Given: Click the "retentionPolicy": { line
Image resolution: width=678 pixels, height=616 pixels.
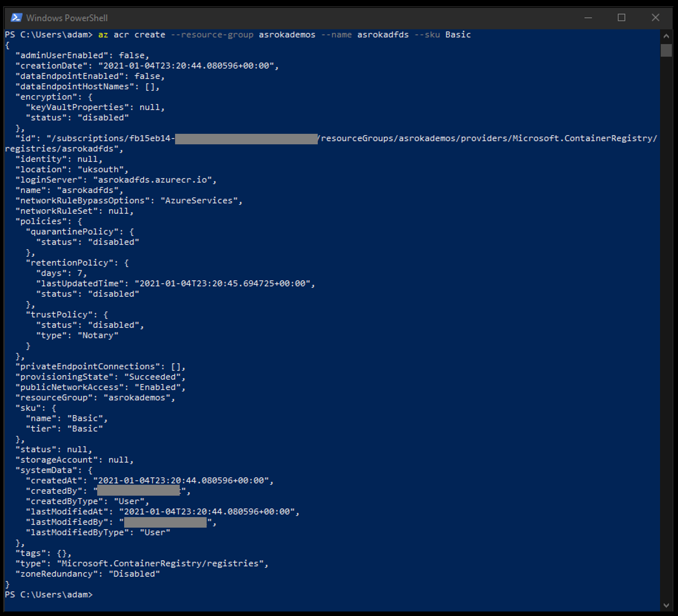Looking at the screenshot, I should [x=77, y=263].
